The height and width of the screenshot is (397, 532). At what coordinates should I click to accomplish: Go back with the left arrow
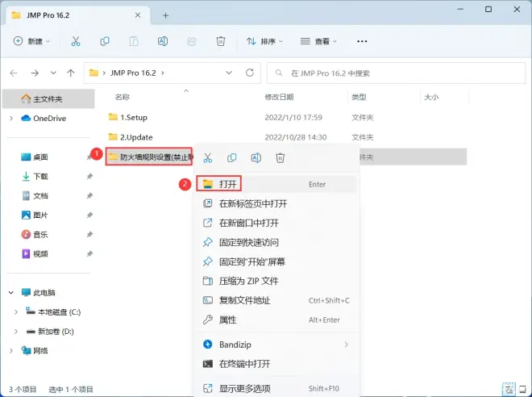tap(14, 73)
